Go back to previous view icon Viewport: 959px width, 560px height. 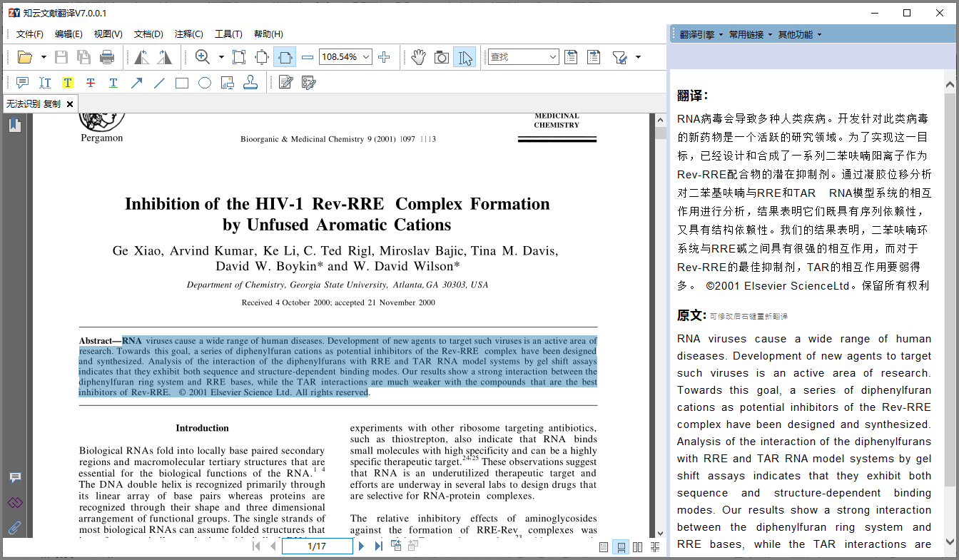[x=396, y=546]
